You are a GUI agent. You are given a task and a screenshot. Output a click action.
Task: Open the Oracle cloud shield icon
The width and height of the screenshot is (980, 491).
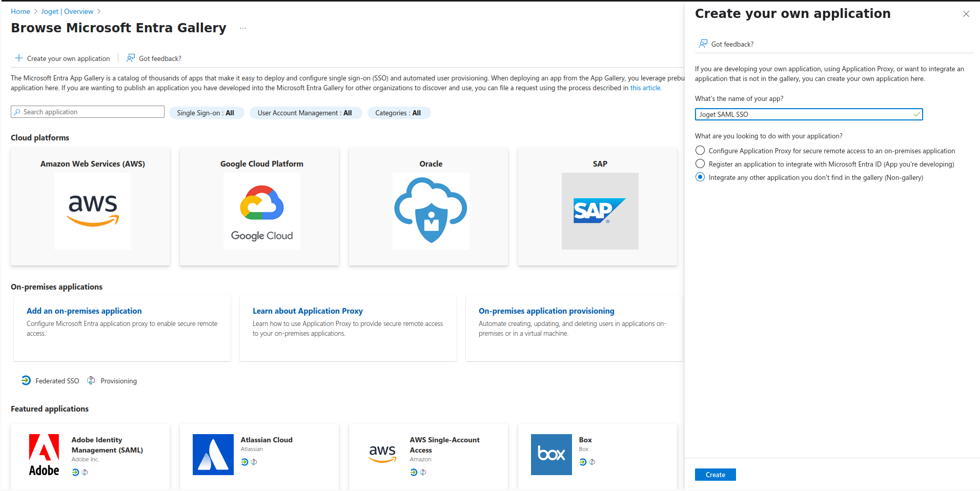431,211
